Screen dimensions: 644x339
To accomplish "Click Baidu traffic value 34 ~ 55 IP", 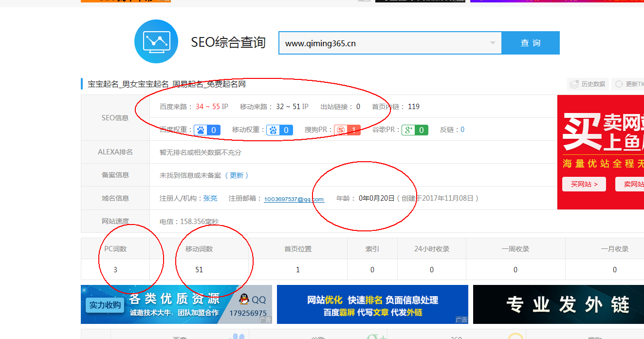I will coord(212,107).
